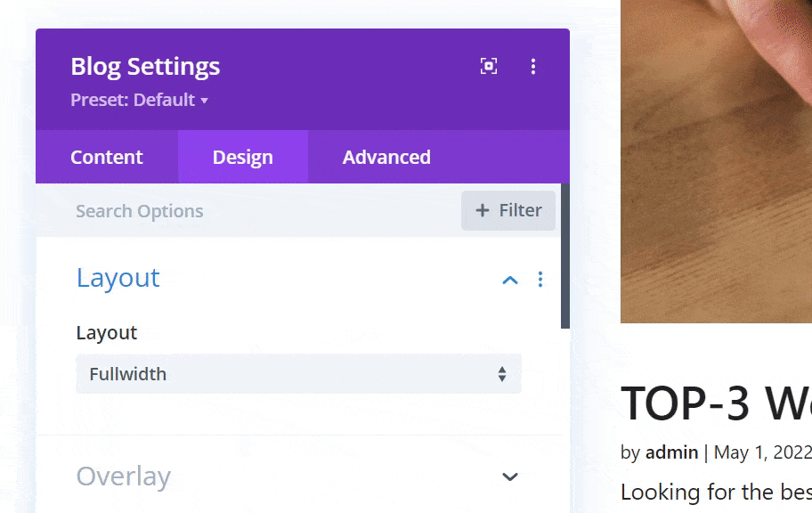812x513 pixels.
Task: Open the Layout section options menu
Action: (540, 280)
